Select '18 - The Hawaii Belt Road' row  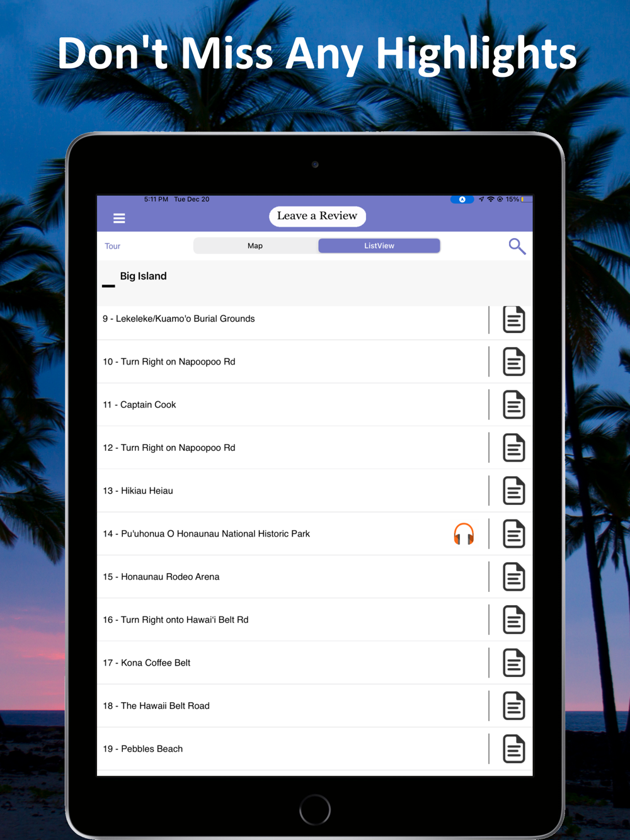click(x=314, y=706)
